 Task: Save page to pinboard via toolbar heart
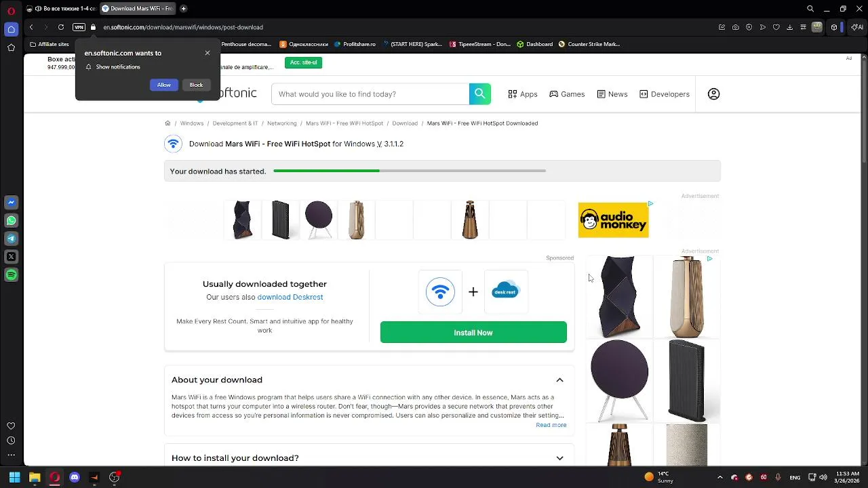pyautogui.click(x=776, y=27)
